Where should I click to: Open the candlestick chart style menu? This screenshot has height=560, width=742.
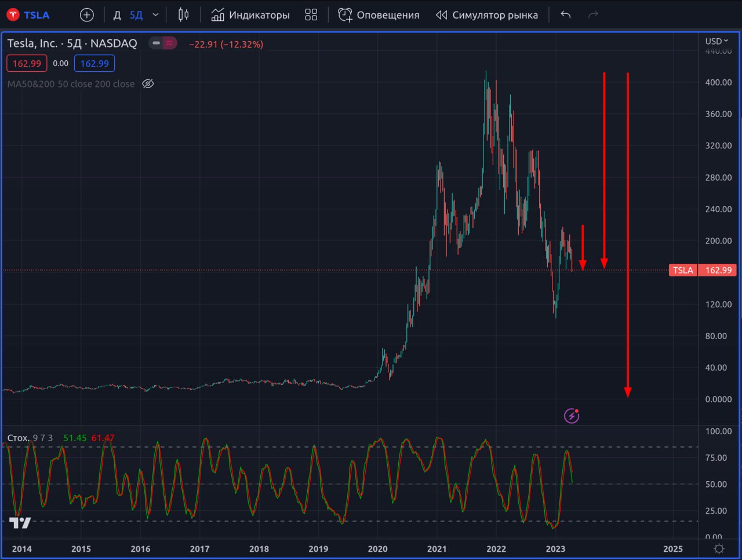coord(184,14)
